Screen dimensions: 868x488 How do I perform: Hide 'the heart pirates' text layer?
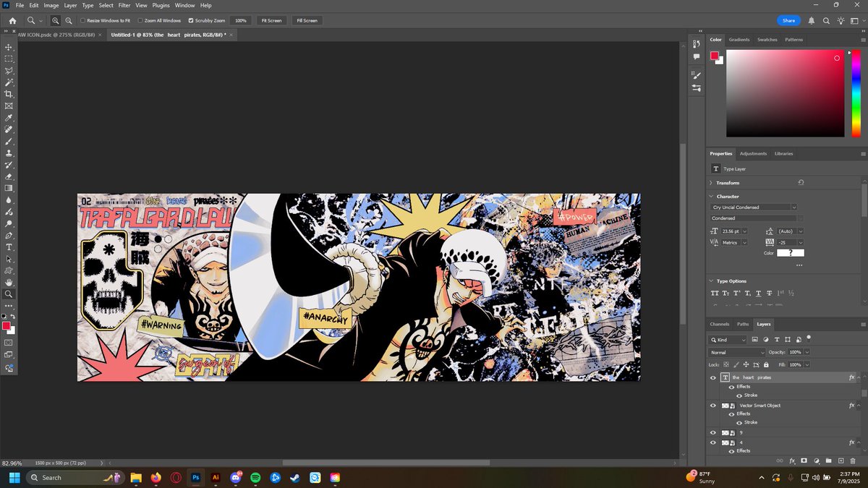[713, 377]
